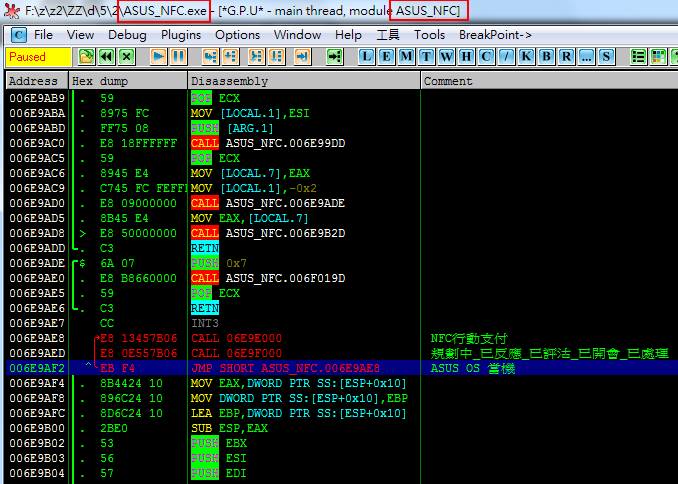Select address row 006E9AB9
The width and height of the screenshot is (678, 484).
pyautogui.click(x=37, y=98)
